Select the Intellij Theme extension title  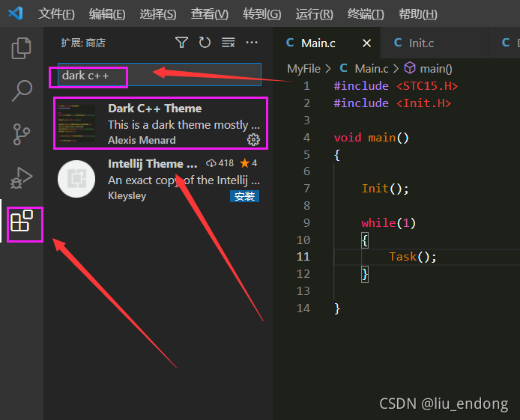click(153, 164)
